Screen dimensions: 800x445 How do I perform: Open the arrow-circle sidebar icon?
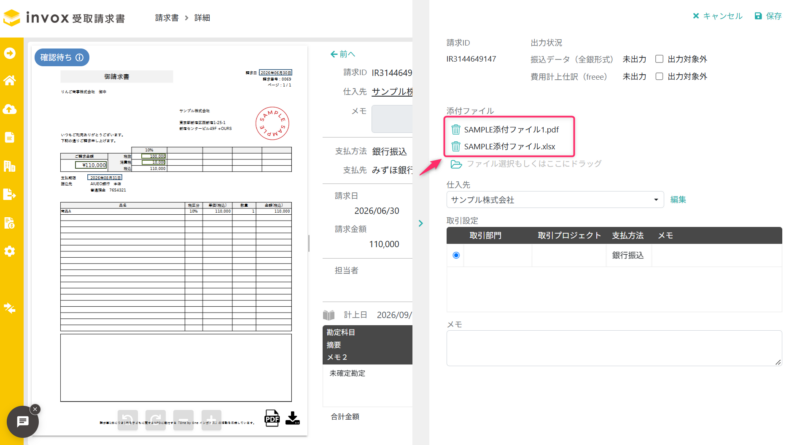point(10,53)
